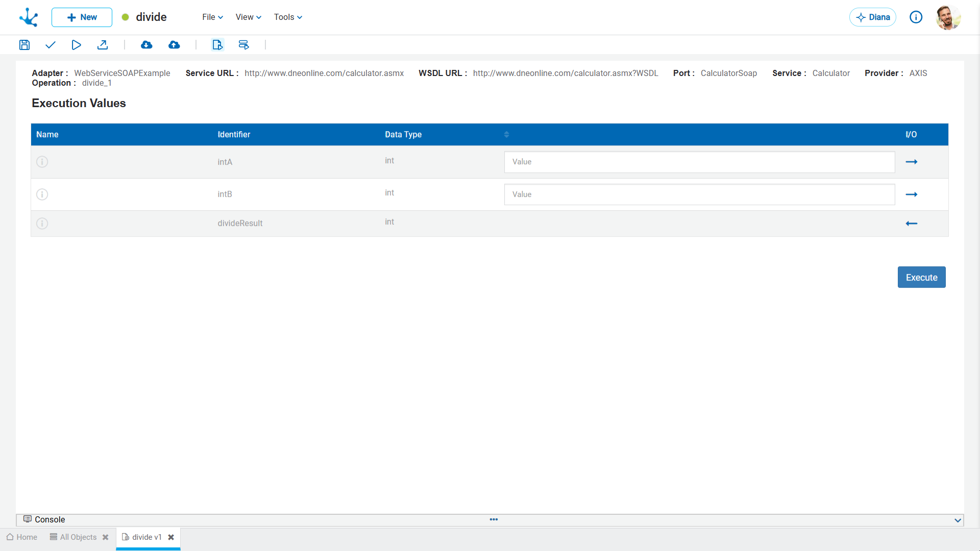
Task: Sort by the Data Type column
Action: coord(403,135)
